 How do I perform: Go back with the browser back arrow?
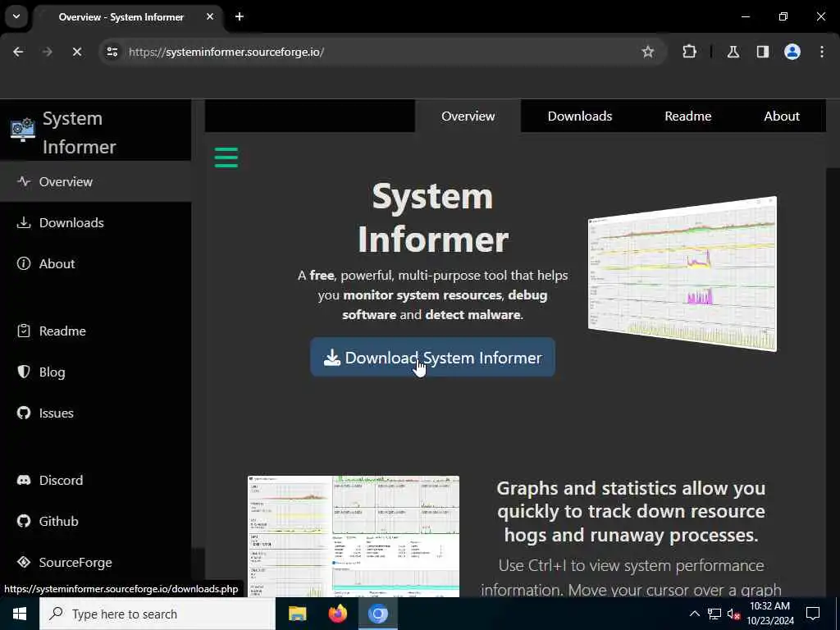[x=18, y=52]
